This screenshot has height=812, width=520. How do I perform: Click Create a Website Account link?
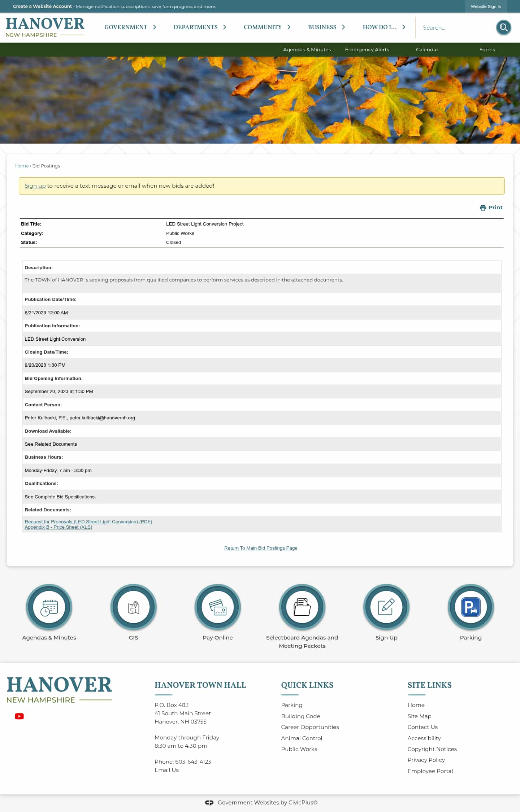[42, 6]
